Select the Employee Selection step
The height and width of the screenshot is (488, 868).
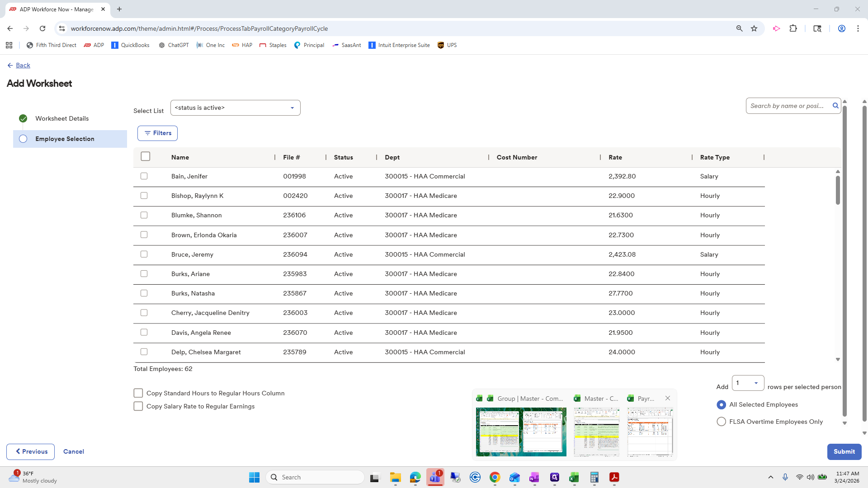click(65, 139)
